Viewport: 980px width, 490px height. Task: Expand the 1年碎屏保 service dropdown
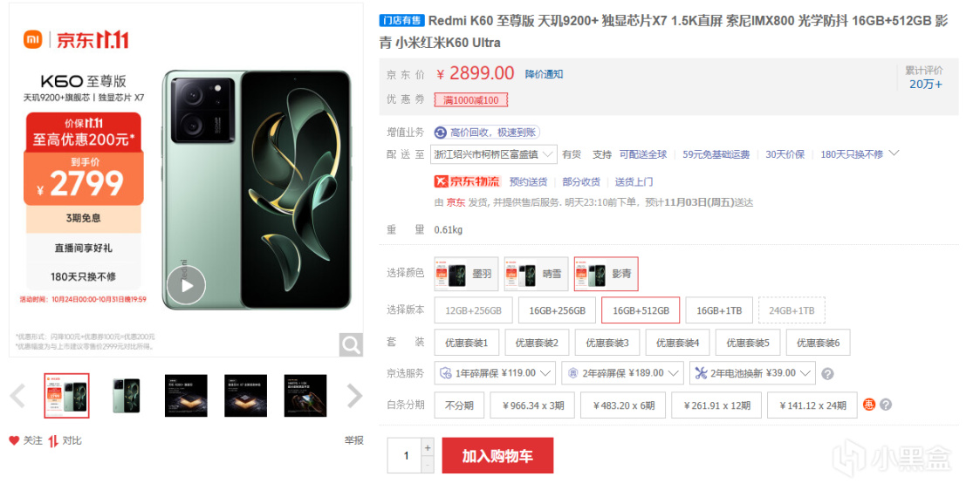click(495, 373)
